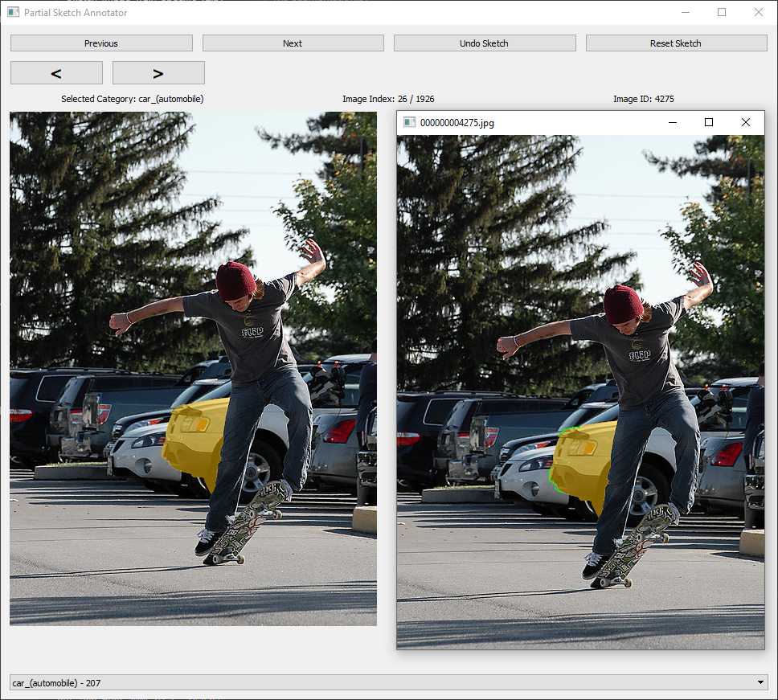Image resolution: width=778 pixels, height=700 pixels.
Task: Click the dropdown arrow of category selector
Action: click(x=760, y=682)
